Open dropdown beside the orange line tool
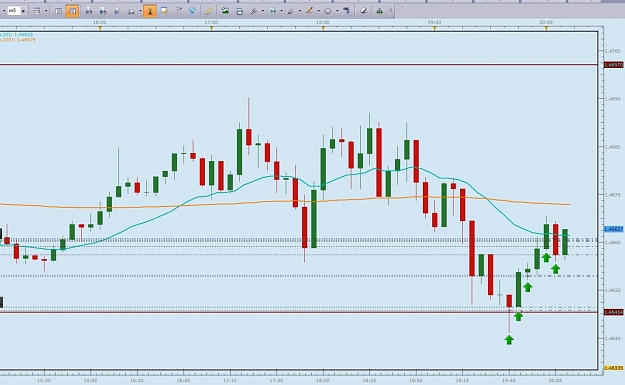 click(318, 11)
